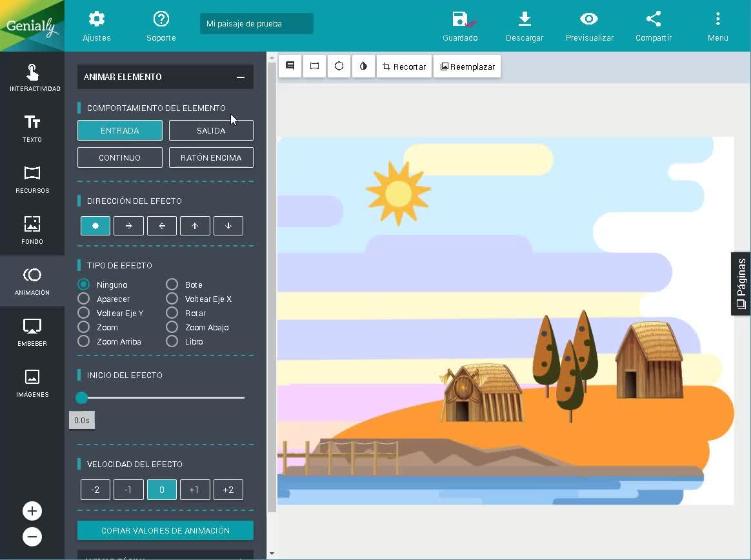
Task: Open Previsualizar eye preview
Action: click(x=589, y=26)
